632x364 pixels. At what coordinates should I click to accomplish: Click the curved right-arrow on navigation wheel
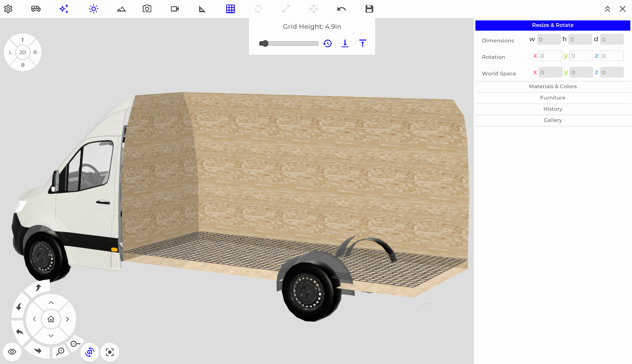(x=38, y=350)
